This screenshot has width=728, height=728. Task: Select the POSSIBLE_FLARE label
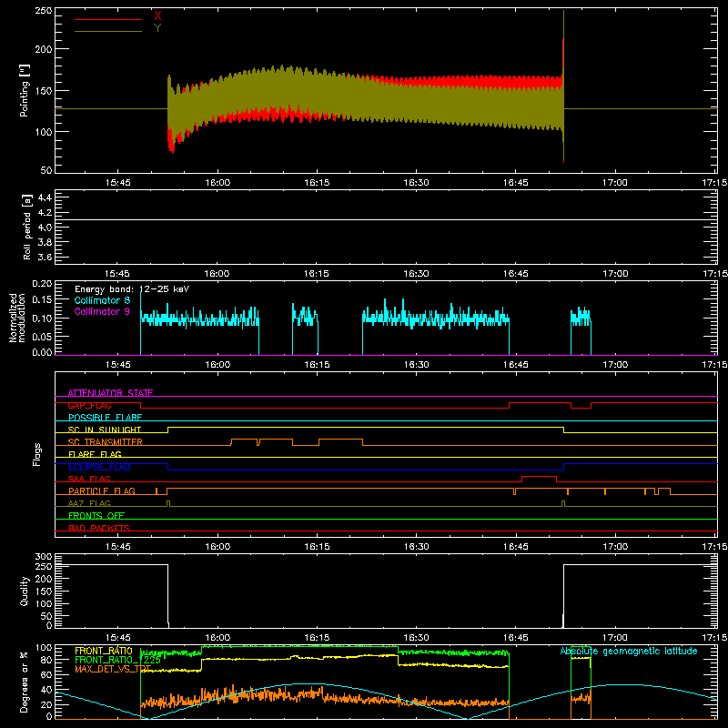(x=105, y=418)
